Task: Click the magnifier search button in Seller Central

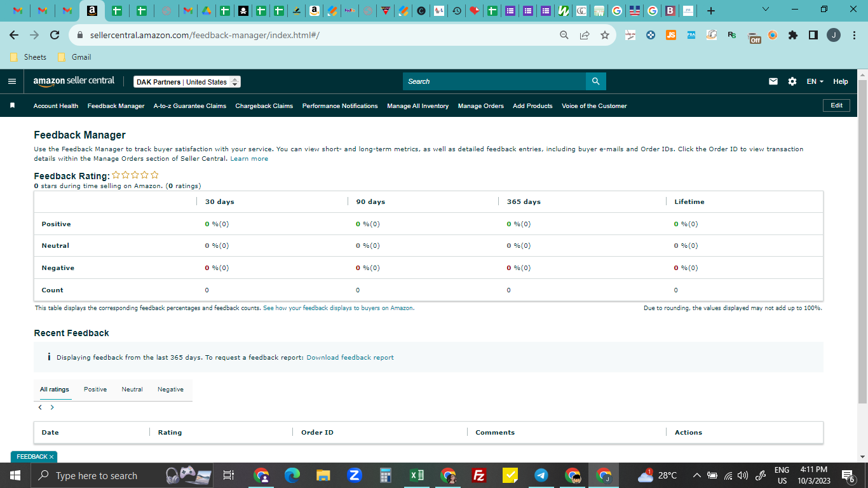Action: pyautogui.click(x=595, y=81)
